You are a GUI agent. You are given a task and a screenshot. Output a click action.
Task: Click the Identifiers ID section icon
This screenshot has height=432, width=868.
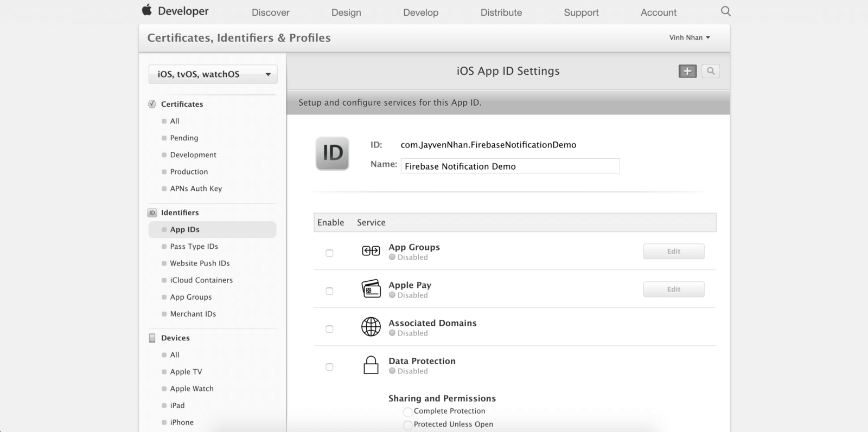pos(152,213)
